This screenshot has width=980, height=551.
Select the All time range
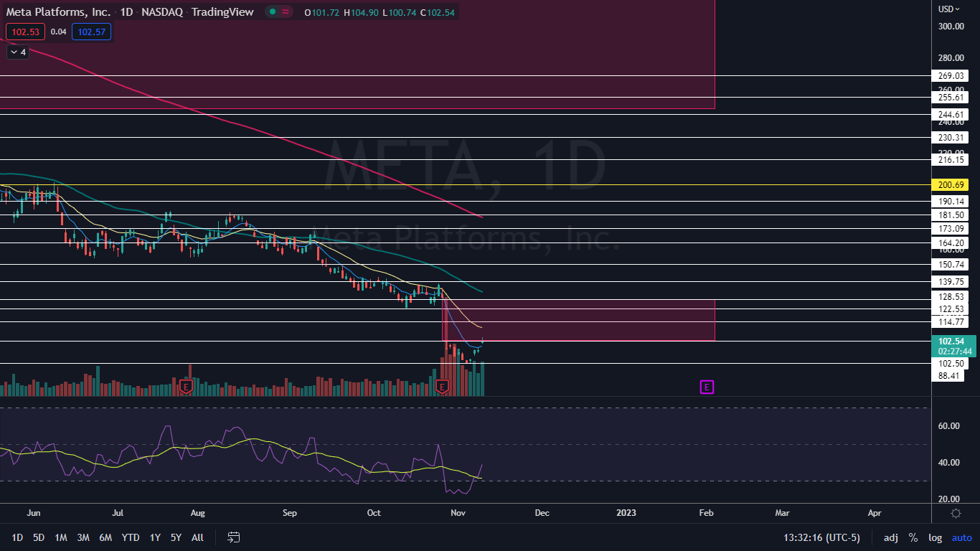pyautogui.click(x=198, y=537)
